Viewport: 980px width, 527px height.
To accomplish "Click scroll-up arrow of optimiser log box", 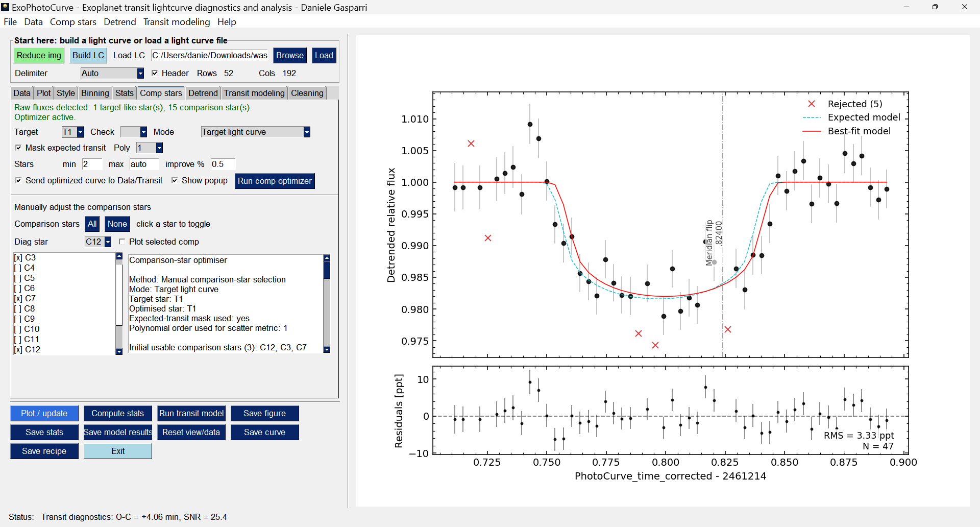I will [x=327, y=258].
